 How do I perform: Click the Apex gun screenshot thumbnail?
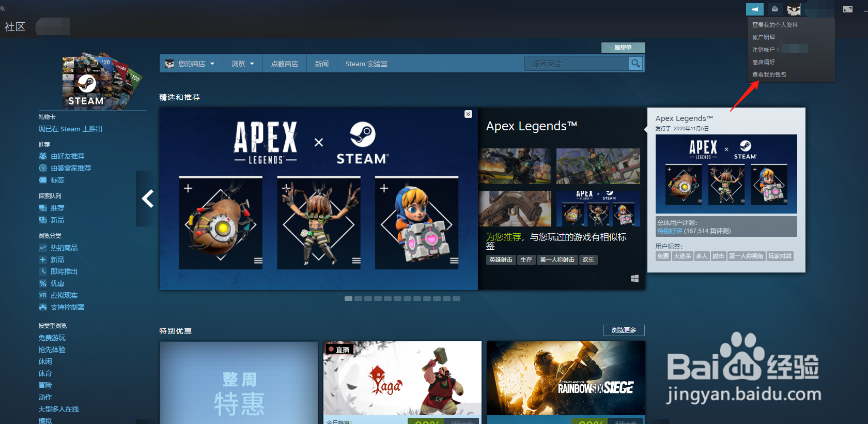515,208
